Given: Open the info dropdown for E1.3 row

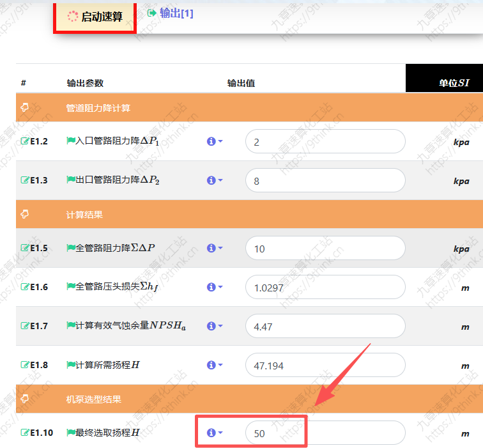Looking at the screenshot, I should (x=215, y=180).
